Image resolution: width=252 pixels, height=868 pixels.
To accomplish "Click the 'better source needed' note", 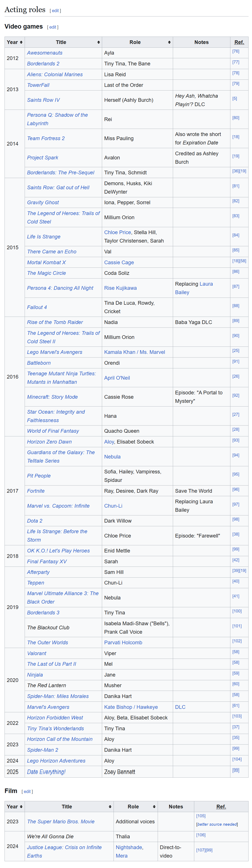I will (217, 824).
